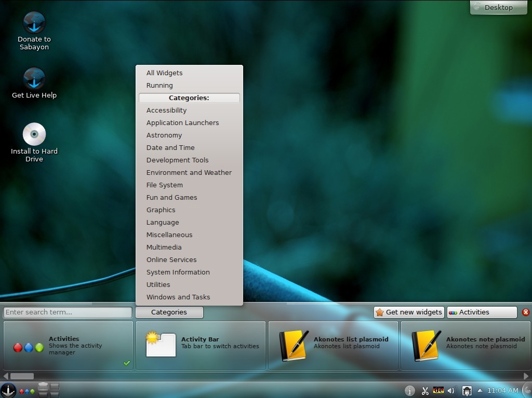Close the Categories dropdown button
This screenshot has height=398, width=532.
point(169,312)
